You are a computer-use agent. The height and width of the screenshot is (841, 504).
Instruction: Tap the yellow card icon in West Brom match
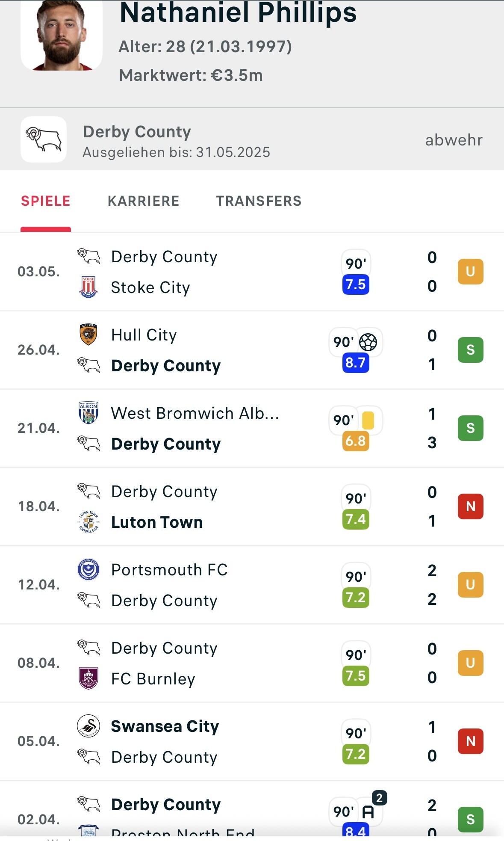point(368,420)
